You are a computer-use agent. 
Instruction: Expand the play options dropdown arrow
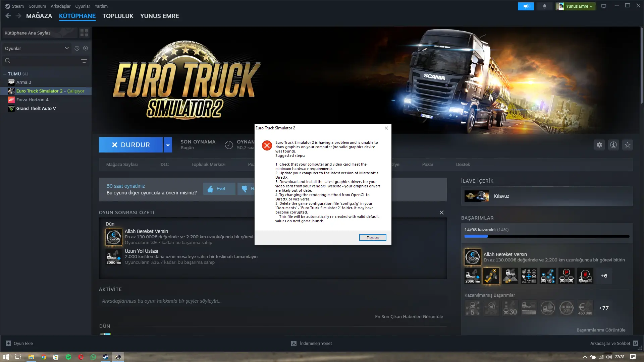(x=168, y=145)
